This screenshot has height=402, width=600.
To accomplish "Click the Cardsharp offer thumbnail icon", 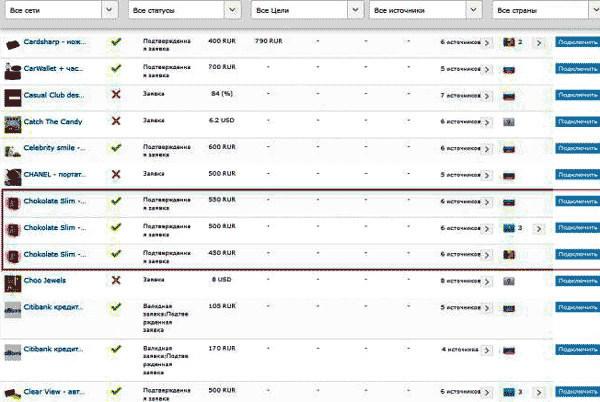I will tap(13, 45).
